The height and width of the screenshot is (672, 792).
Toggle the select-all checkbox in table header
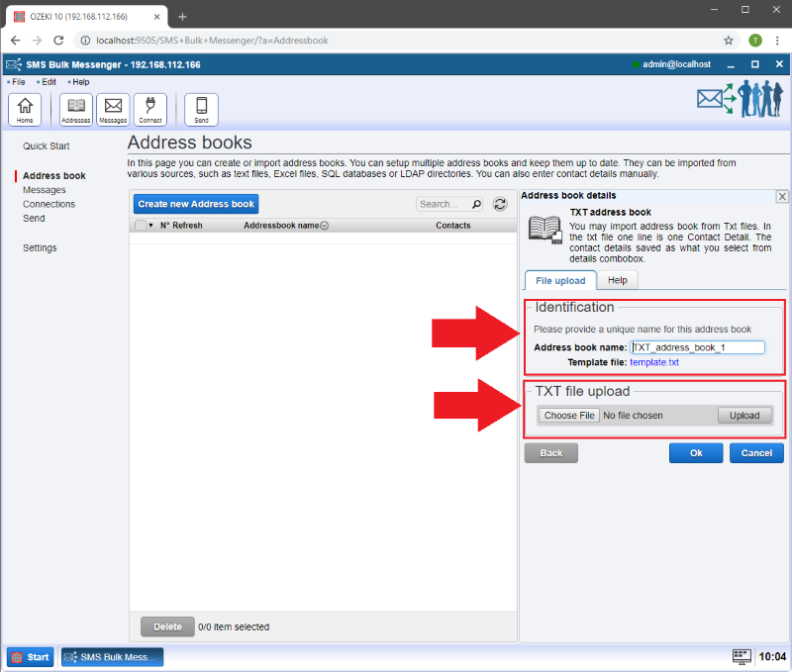coord(141,226)
